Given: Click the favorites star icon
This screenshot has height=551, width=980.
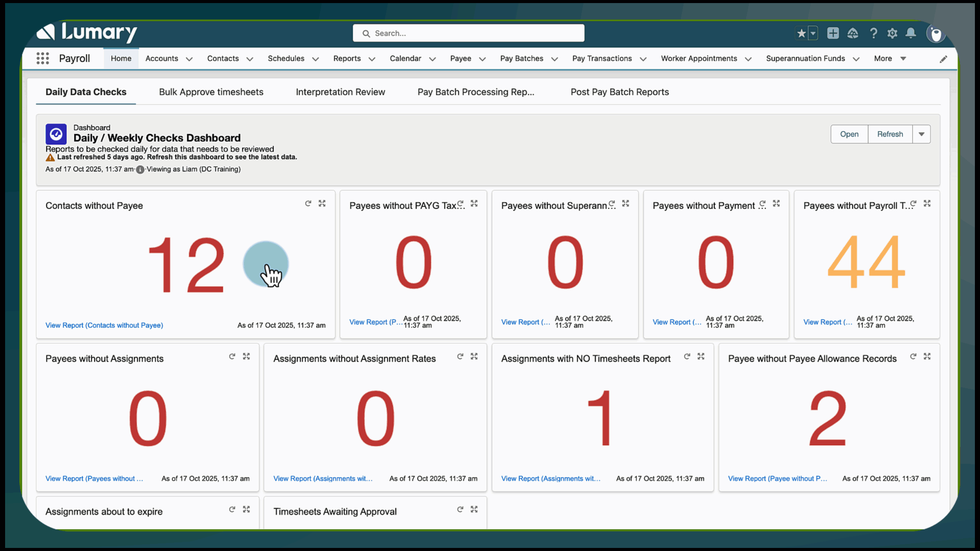Looking at the screenshot, I should coord(802,33).
